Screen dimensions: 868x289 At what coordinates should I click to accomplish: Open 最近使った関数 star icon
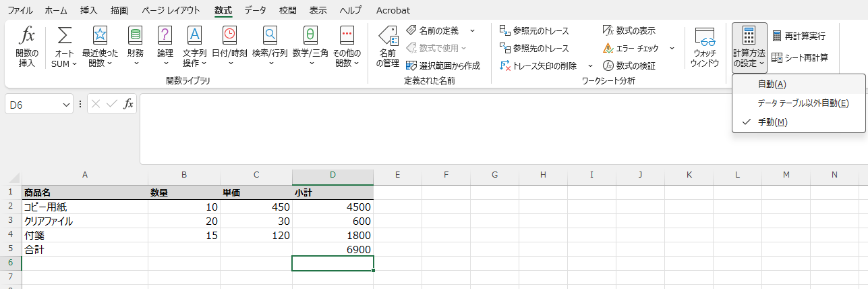click(100, 35)
